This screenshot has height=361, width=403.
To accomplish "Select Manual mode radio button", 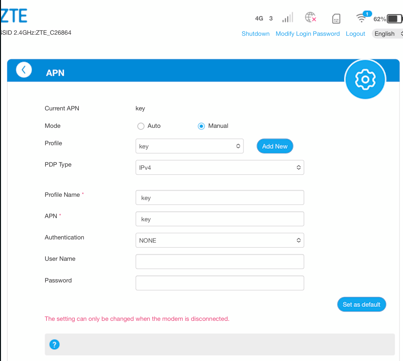I will [x=201, y=126].
